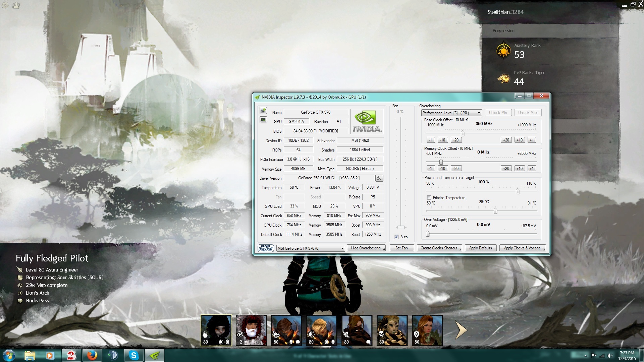Open the media player taskbar icon

point(50,355)
